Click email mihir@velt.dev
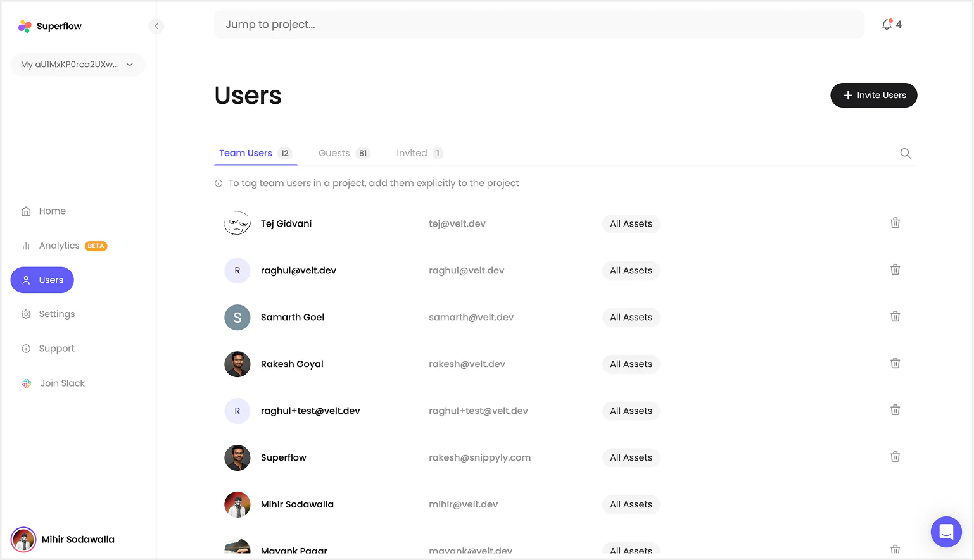 pyautogui.click(x=463, y=504)
